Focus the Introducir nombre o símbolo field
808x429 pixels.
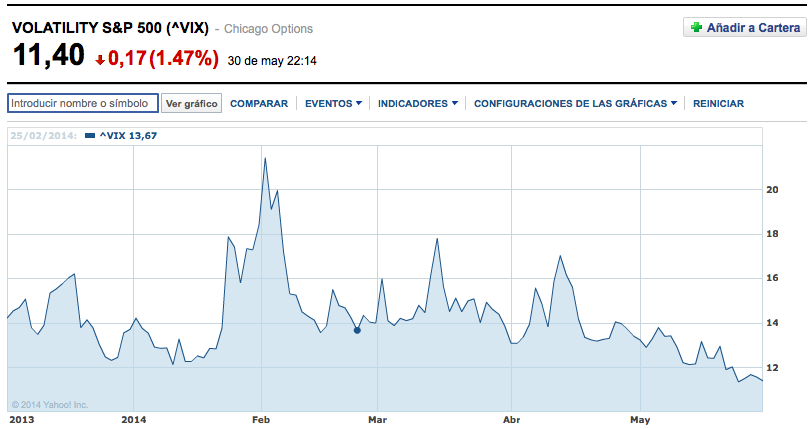pos(83,103)
